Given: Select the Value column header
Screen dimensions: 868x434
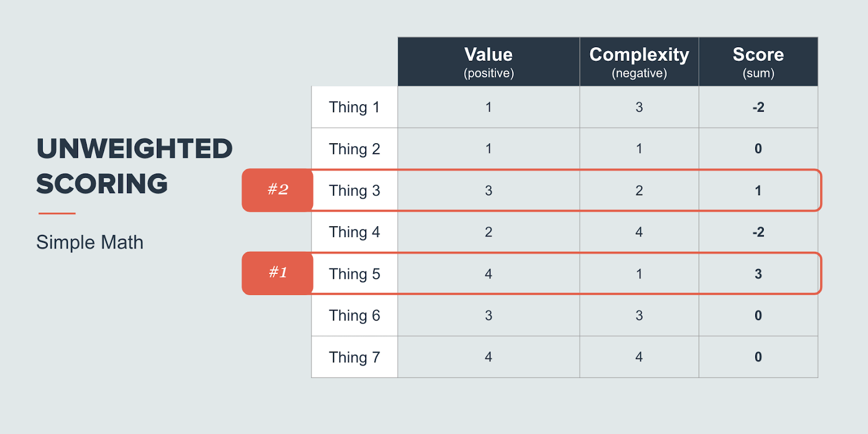Looking at the screenshot, I should pyautogui.click(x=488, y=62).
